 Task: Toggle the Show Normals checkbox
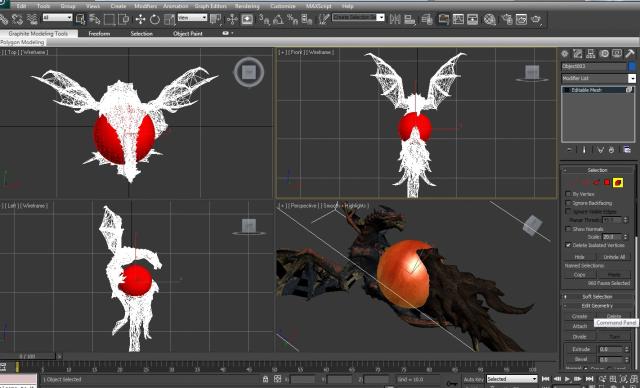[x=568, y=229]
